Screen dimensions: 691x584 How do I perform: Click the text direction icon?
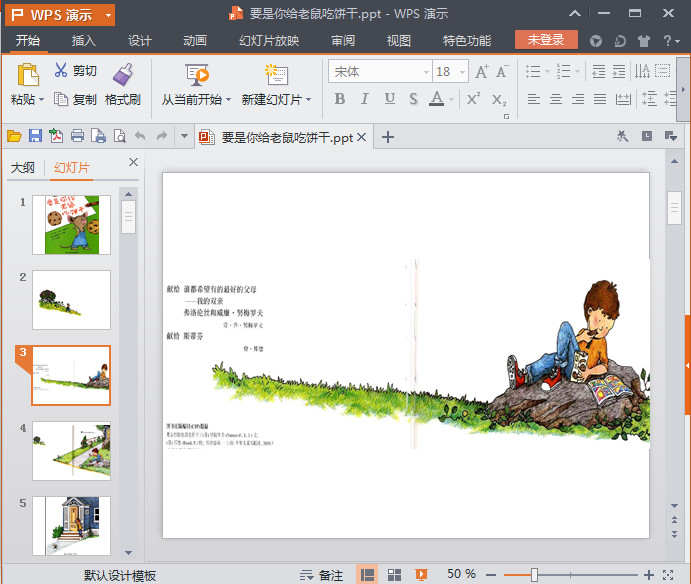(x=642, y=71)
